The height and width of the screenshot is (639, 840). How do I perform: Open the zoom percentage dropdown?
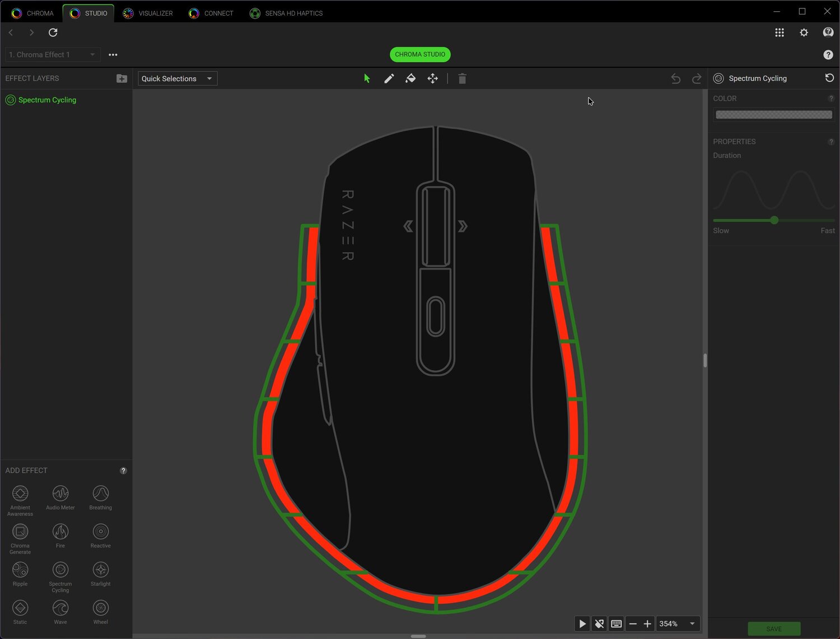(x=692, y=623)
